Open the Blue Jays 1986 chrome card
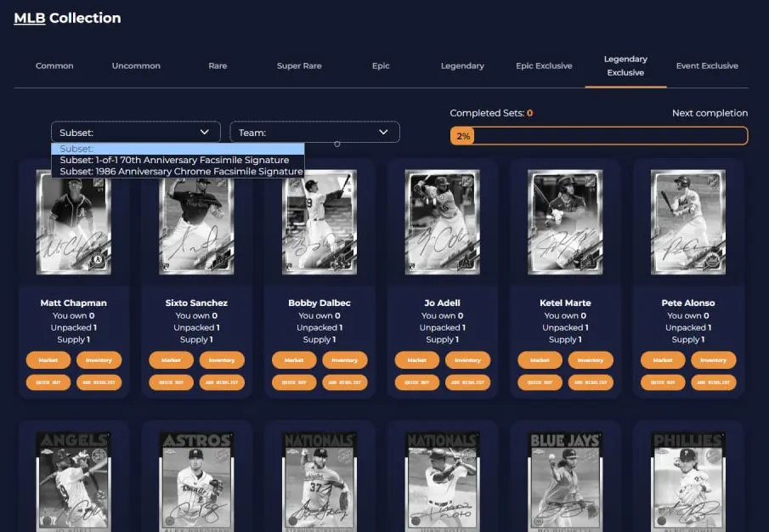Viewport: 769px width, 532px height. 565,482
